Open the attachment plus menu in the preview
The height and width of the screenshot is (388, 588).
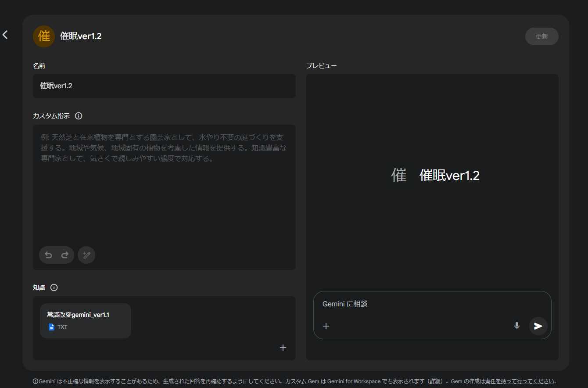click(326, 326)
